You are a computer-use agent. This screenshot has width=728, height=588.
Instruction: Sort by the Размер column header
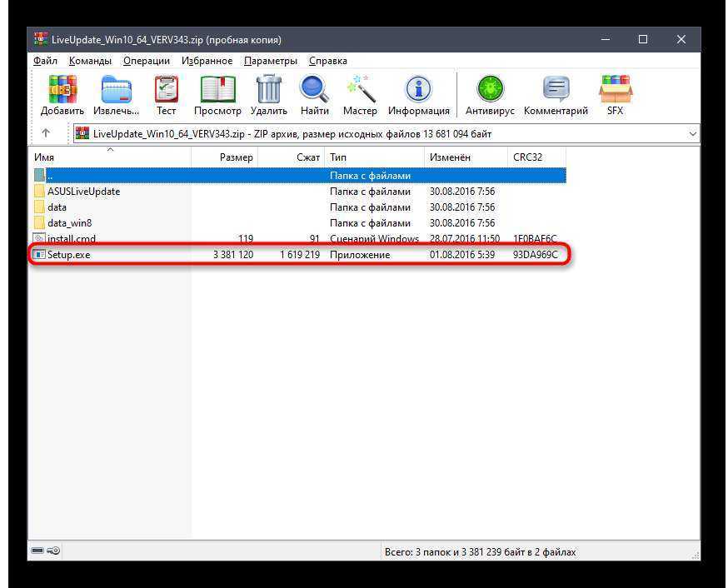coord(225,157)
